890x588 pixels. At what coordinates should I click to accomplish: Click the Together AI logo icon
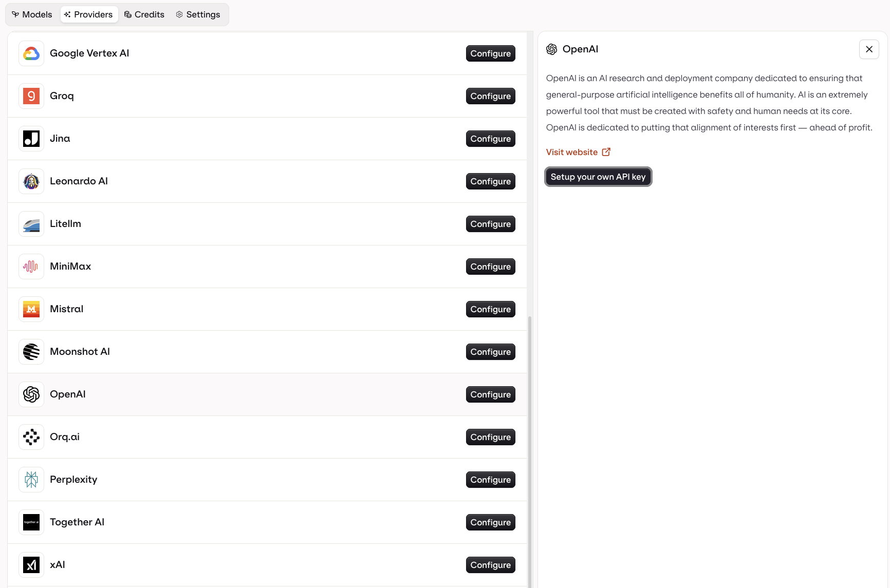[x=31, y=522]
